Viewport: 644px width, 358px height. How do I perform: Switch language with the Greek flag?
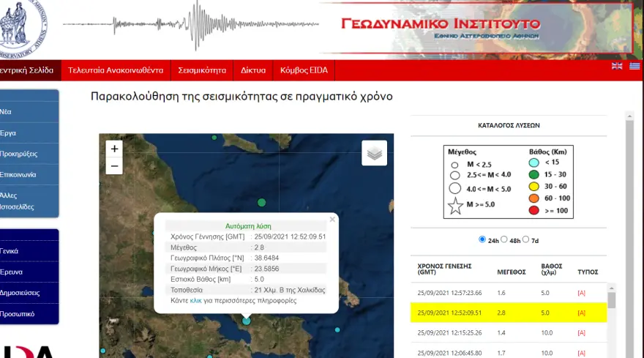tap(634, 66)
